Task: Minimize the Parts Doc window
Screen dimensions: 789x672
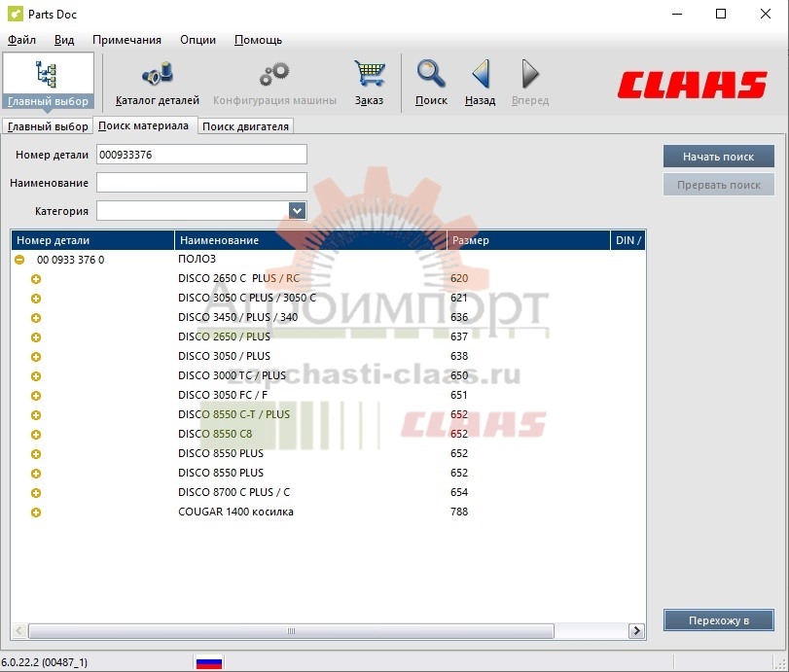Action: [677, 14]
